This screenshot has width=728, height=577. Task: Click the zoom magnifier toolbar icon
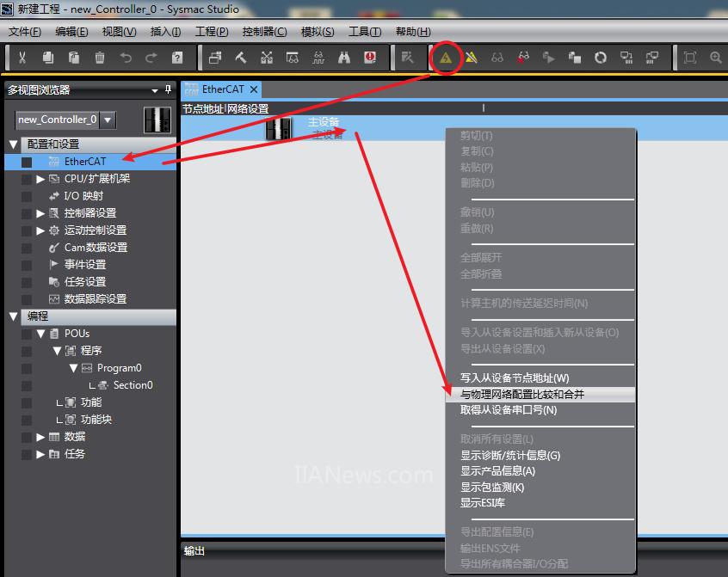(715, 58)
